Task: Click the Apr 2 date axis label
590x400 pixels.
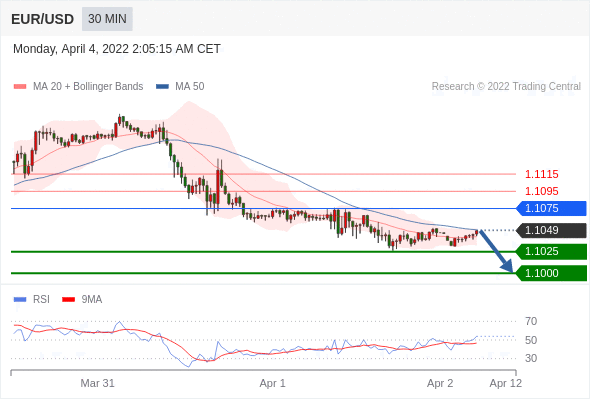Action: click(440, 383)
